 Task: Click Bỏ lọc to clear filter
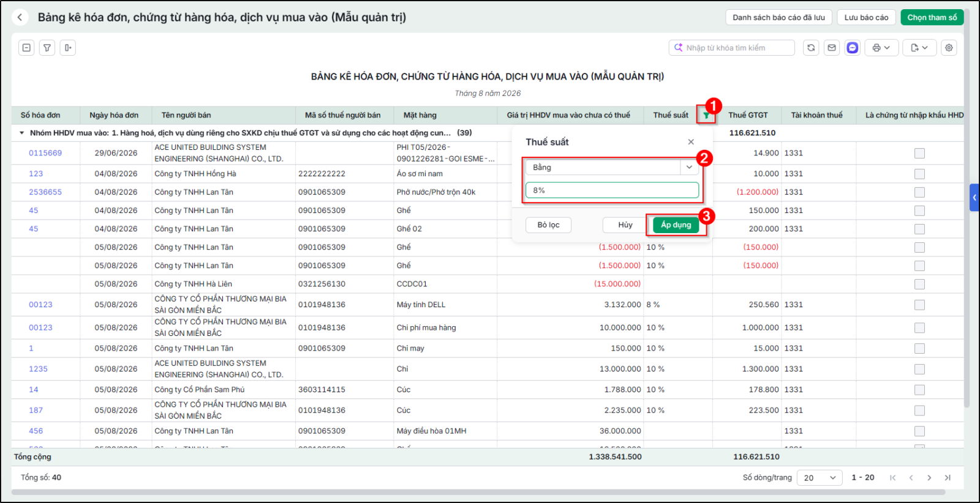pos(548,225)
